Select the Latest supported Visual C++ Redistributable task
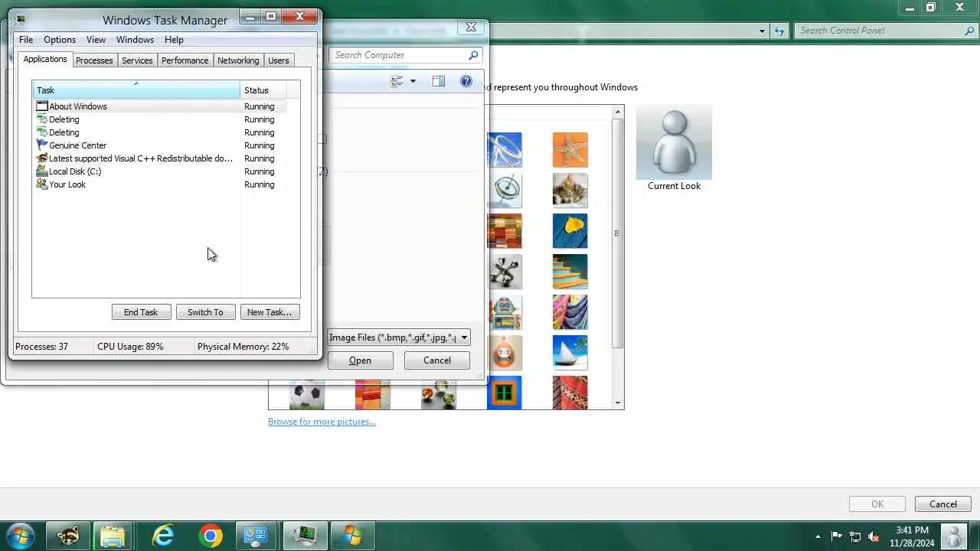Screen dimensions: 980x551 click(x=159, y=158)
